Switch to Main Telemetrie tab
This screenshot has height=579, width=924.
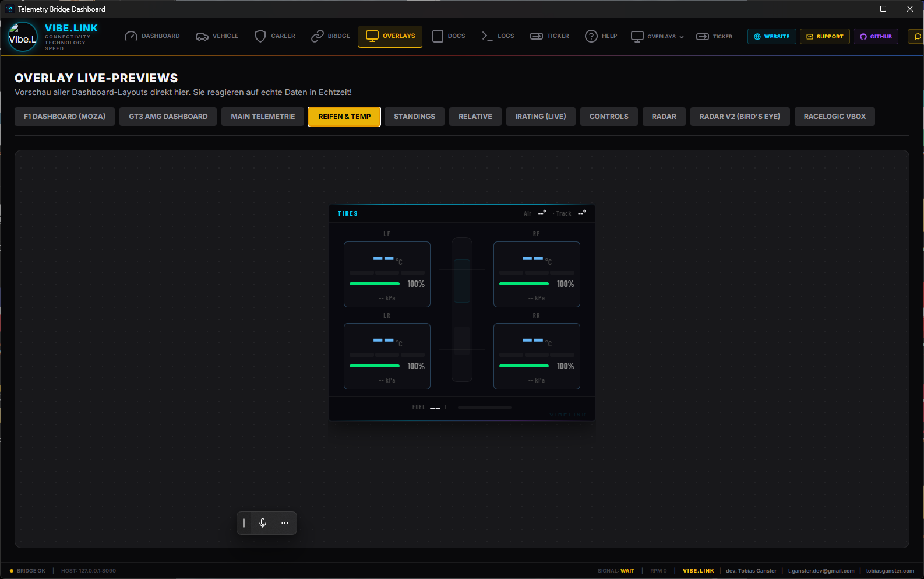[263, 117]
